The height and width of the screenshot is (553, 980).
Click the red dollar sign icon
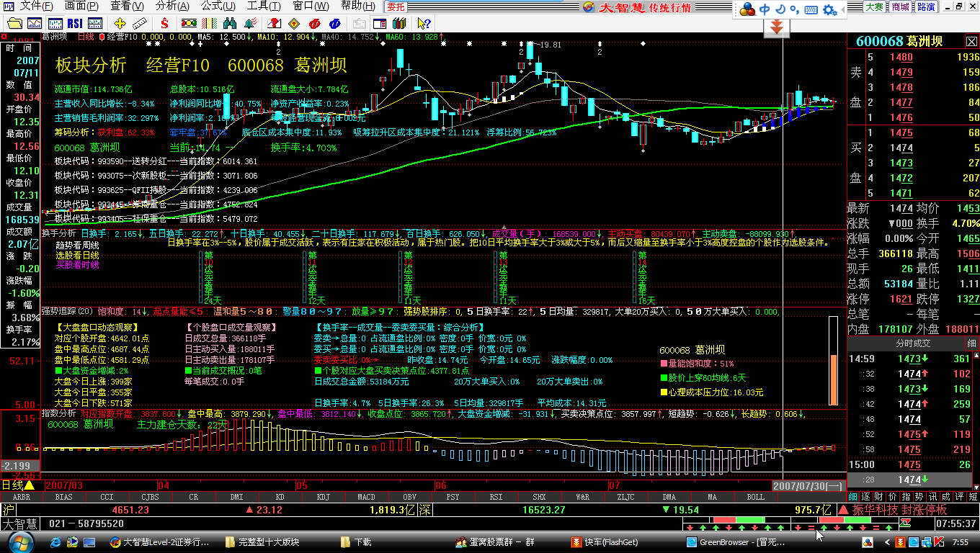coord(165,24)
